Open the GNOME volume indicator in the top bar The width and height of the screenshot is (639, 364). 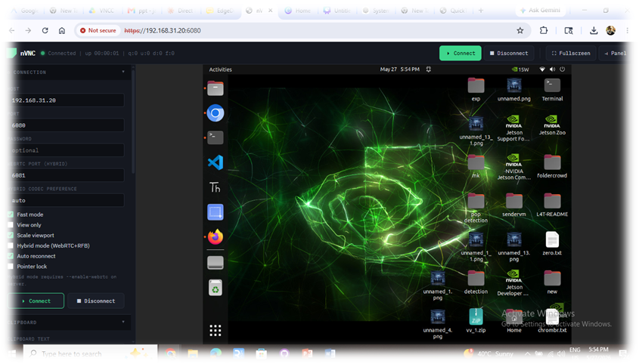(552, 69)
